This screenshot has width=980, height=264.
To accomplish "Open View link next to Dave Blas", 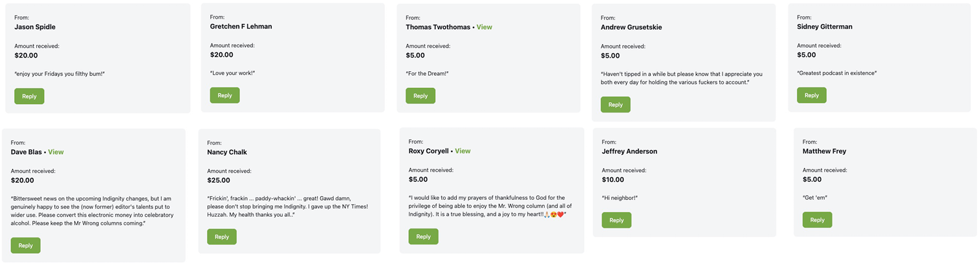I will [x=56, y=152].
